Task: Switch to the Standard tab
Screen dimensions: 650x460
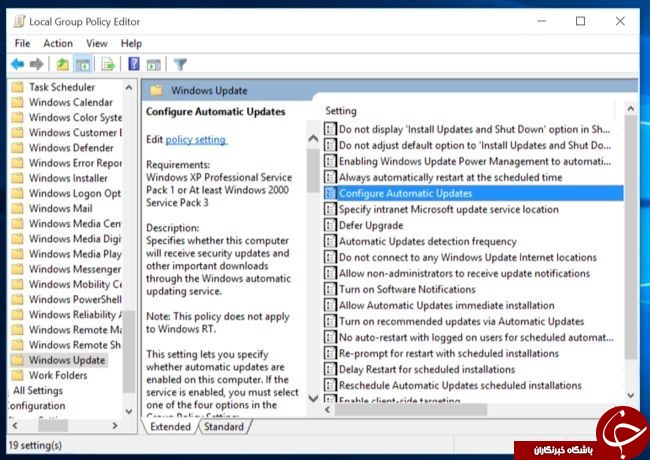Action: point(224,426)
